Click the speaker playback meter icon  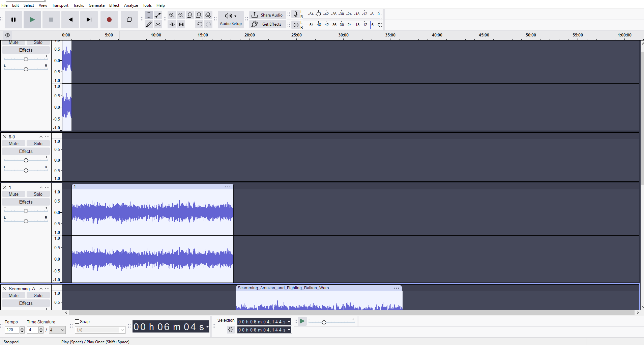[295, 25]
